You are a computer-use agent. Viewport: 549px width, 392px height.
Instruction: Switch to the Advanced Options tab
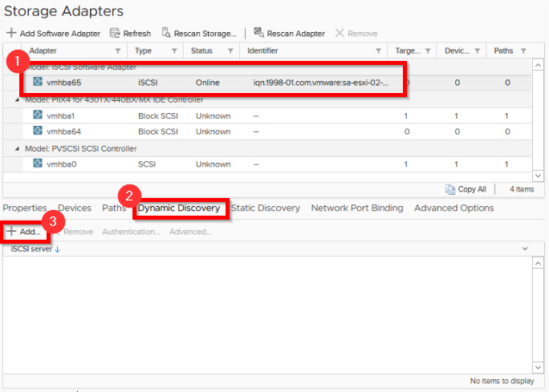coord(454,208)
